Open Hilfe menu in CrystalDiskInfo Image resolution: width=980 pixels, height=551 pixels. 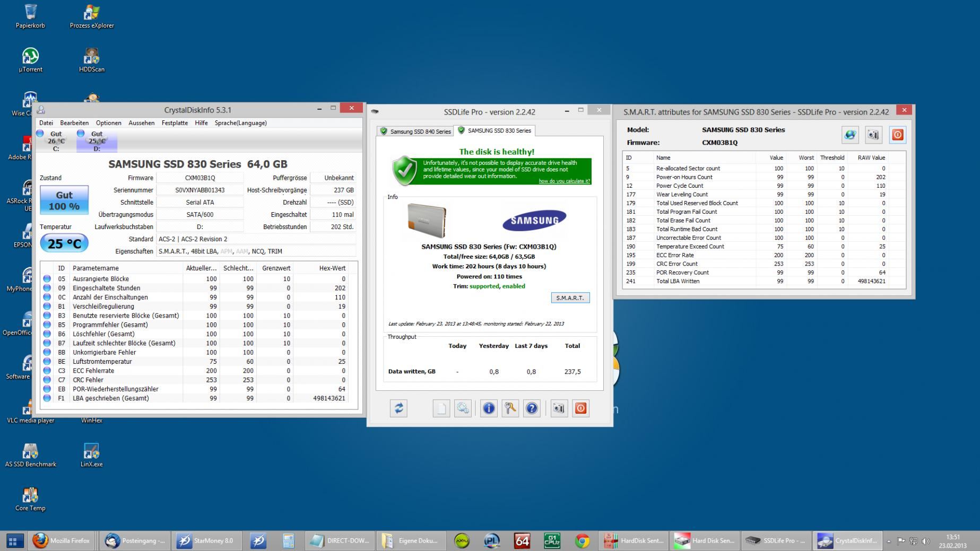pos(201,123)
